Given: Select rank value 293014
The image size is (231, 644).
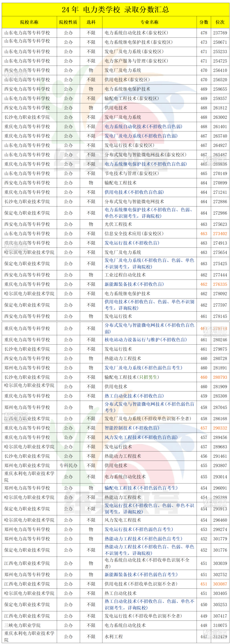Looking at the screenshot, I should click(x=220, y=477).
